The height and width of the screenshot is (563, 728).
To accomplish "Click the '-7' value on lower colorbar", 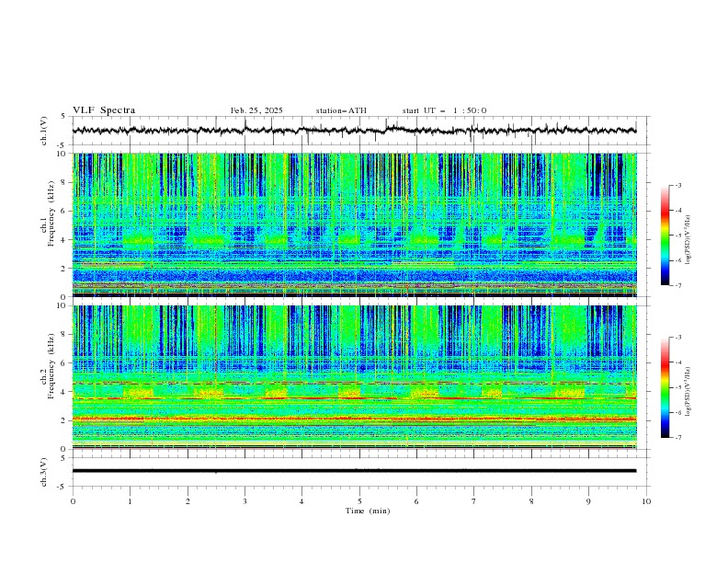I will coord(677,438).
